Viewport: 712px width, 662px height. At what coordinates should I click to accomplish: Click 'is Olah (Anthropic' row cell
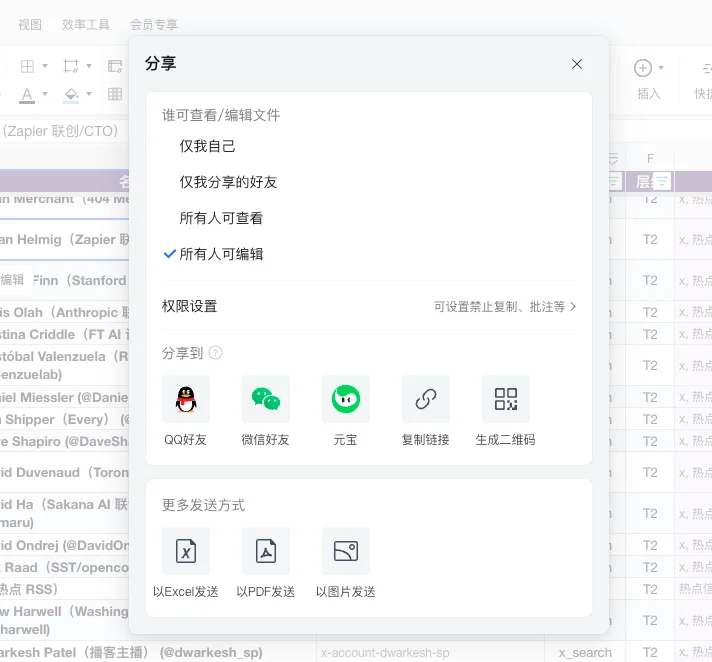tap(64, 312)
